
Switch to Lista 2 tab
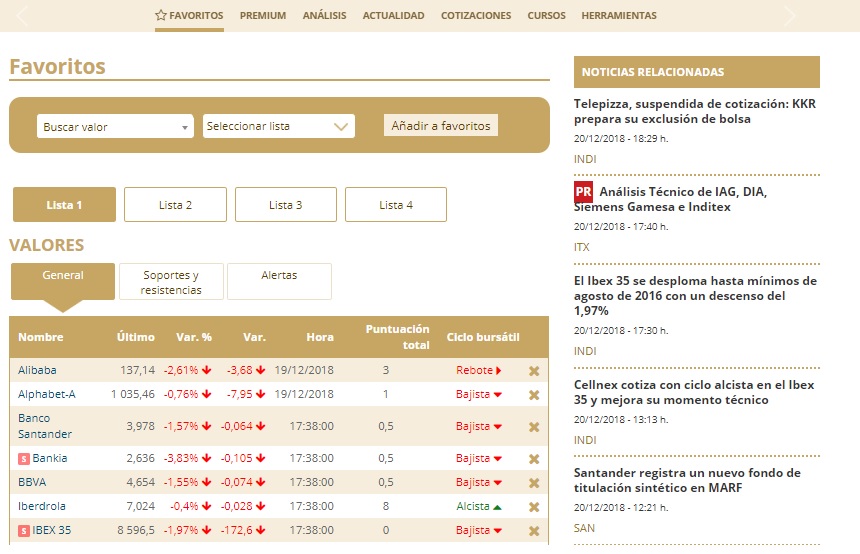click(x=176, y=205)
